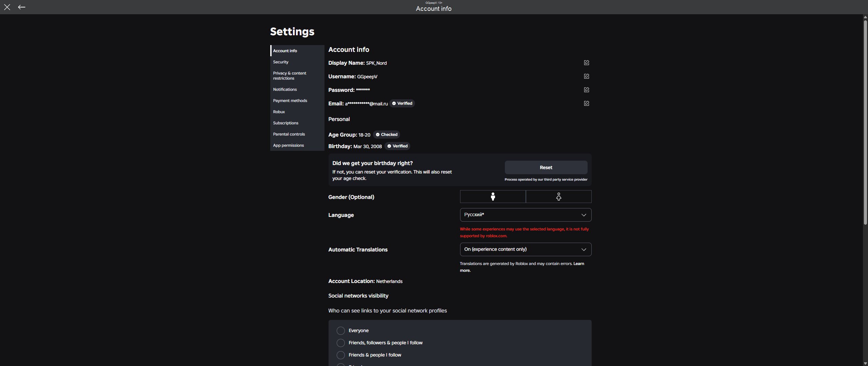868x366 pixels.
Task: Select the male gender icon
Action: tap(493, 197)
